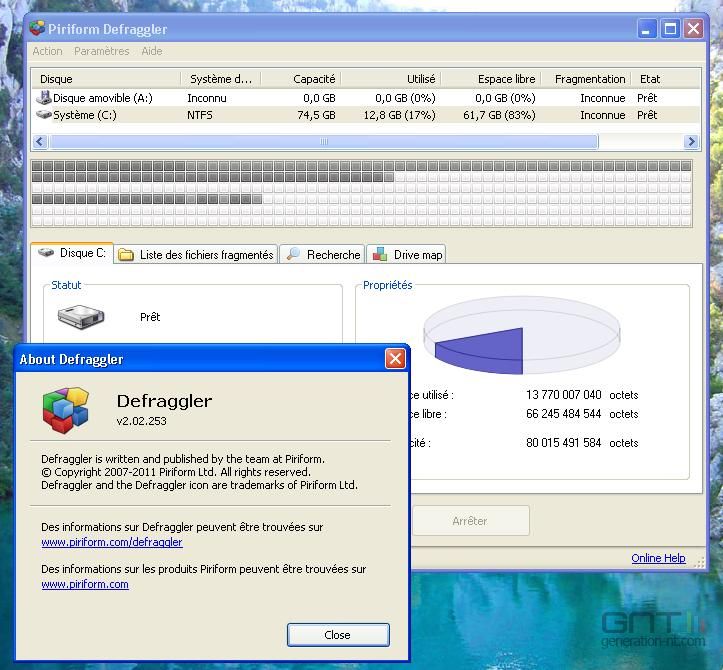Click the drive icon on Disque C: tab
The width and height of the screenshot is (723, 670).
(x=46, y=252)
